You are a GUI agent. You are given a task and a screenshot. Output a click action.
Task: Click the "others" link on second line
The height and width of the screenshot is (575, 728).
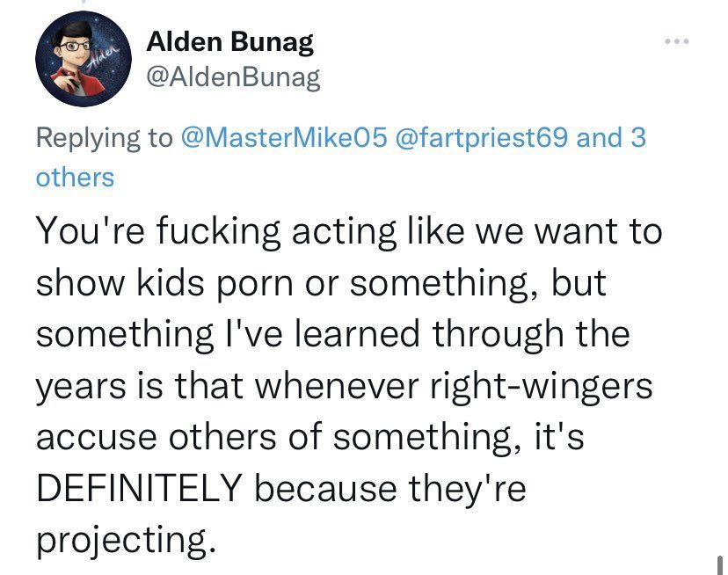(75, 177)
